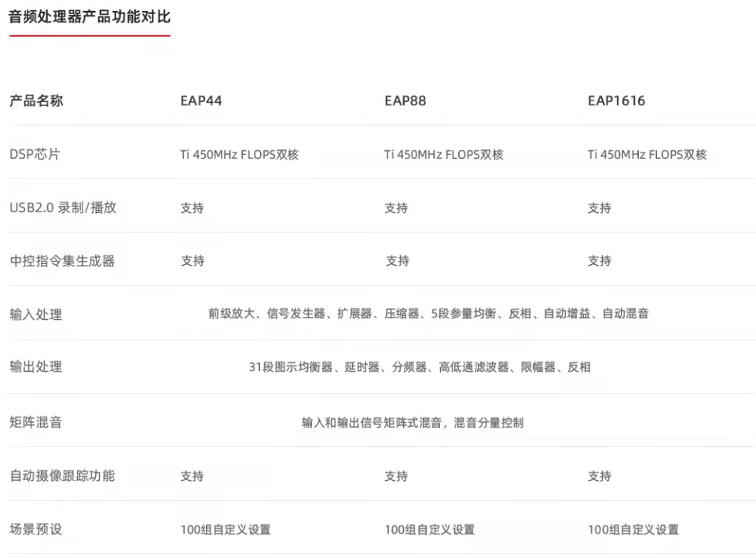Click 支持 for 中控指令集生成器 under EAP1616
Viewport: 756px width, 558px height.
coord(600,261)
